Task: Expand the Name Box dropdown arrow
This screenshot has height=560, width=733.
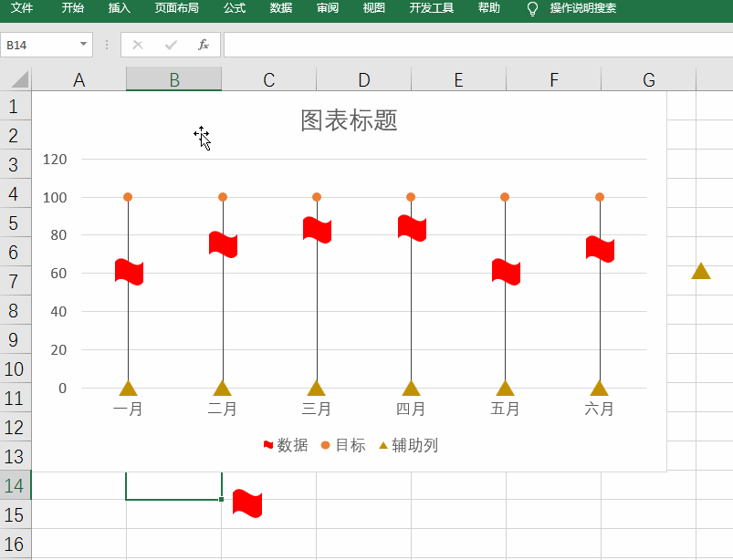Action: click(83, 45)
